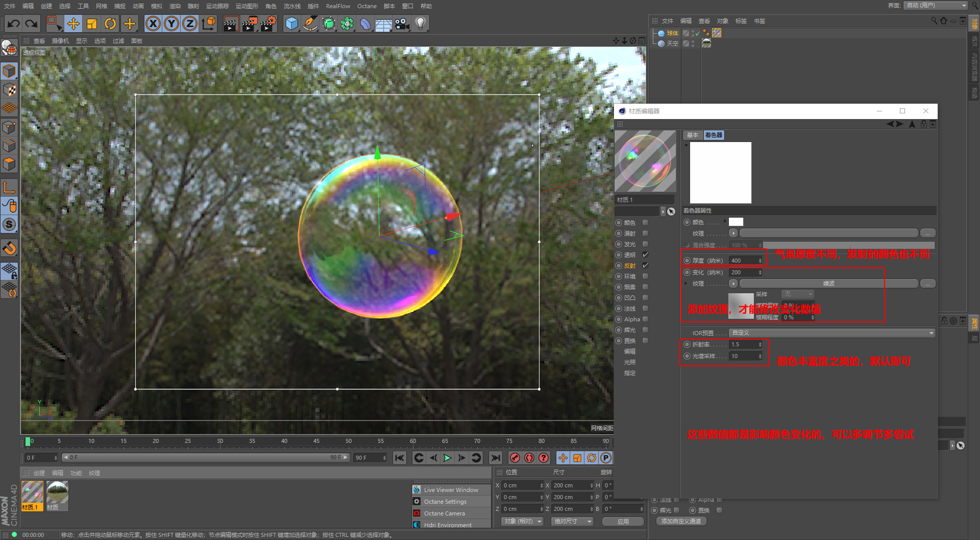The height and width of the screenshot is (540, 980).
Task: Click browse button beside 噪波 texture
Action: coord(927,284)
